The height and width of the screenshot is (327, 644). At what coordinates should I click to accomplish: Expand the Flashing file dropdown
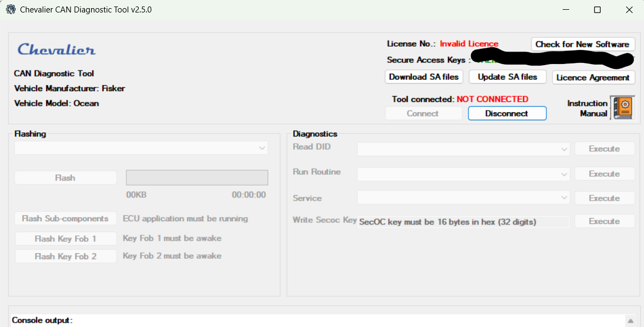(141, 148)
